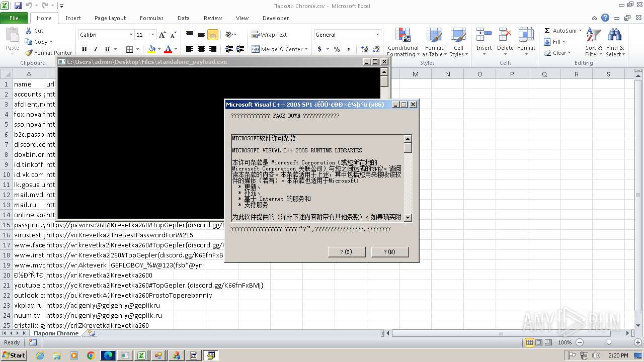The image size is (644, 362).
Task: Open the Merge & Center dropdown arrow
Action: coord(306,49)
